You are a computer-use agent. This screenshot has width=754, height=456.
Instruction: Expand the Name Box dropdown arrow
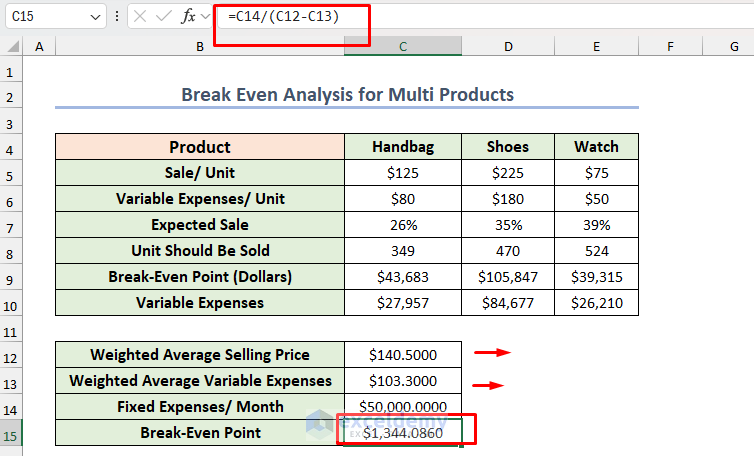pos(95,17)
